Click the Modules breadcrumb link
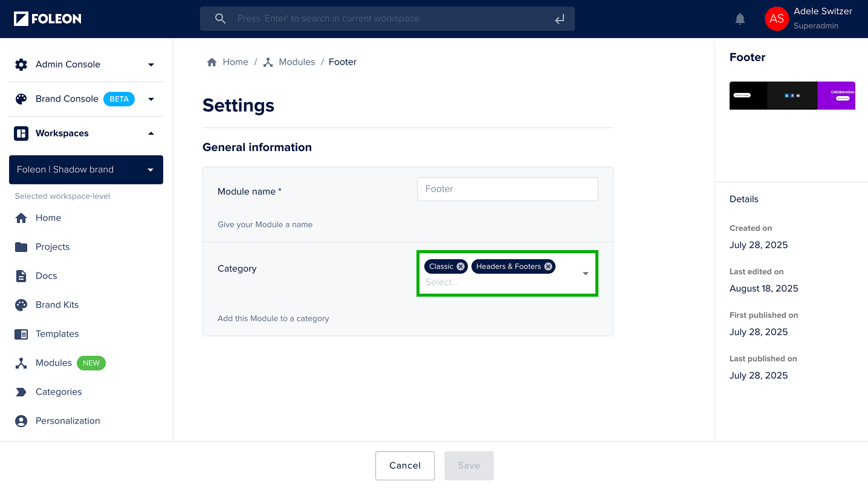Screen dimensions: 868x490 click(297, 62)
